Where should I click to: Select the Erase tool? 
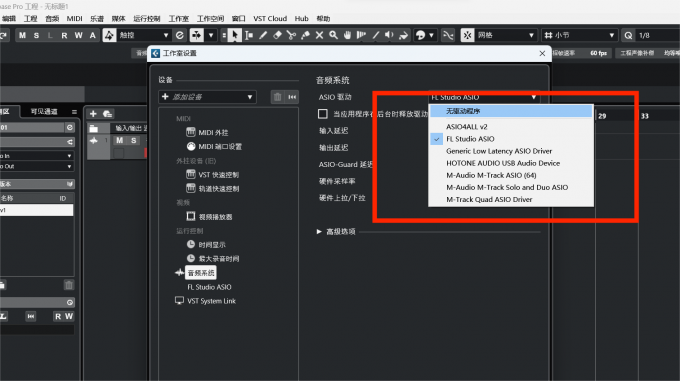277,35
